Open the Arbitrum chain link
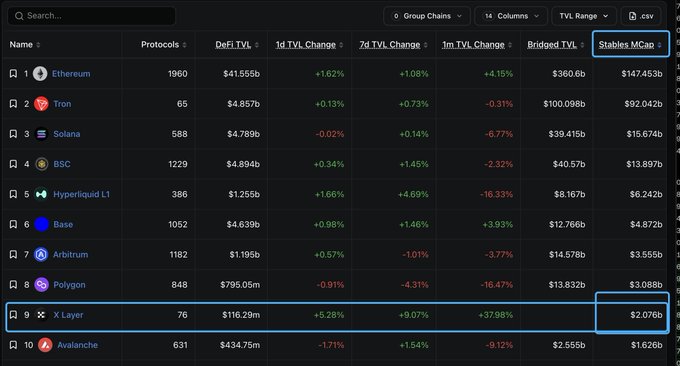This screenshot has width=680, height=366. [70, 255]
